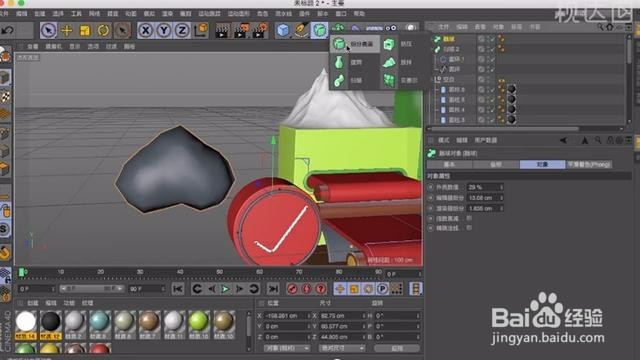Open the absolute size dropdown
This screenshot has width=640, height=360.
click(x=342, y=348)
